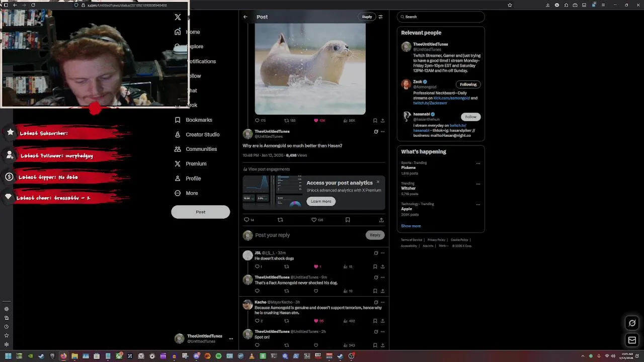Click the large Post button in sidebar
The height and width of the screenshot is (362, 644).
200,212
